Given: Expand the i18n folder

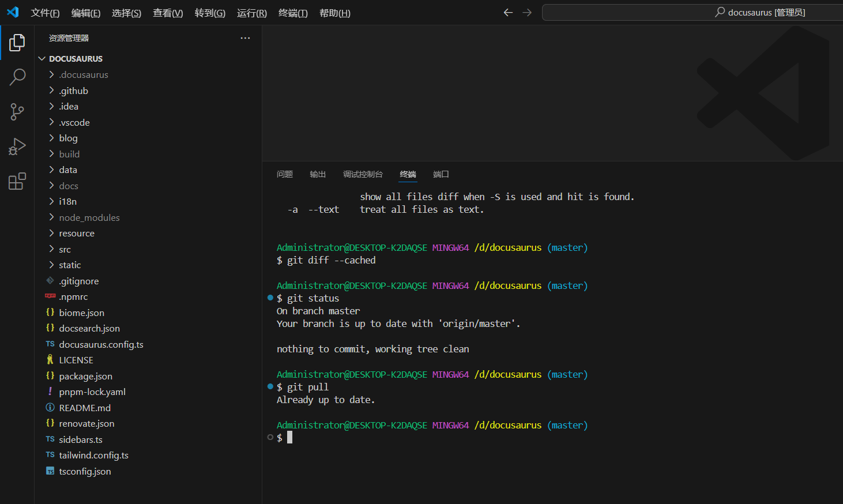Looking at the screenshot, I should point(51,201).
